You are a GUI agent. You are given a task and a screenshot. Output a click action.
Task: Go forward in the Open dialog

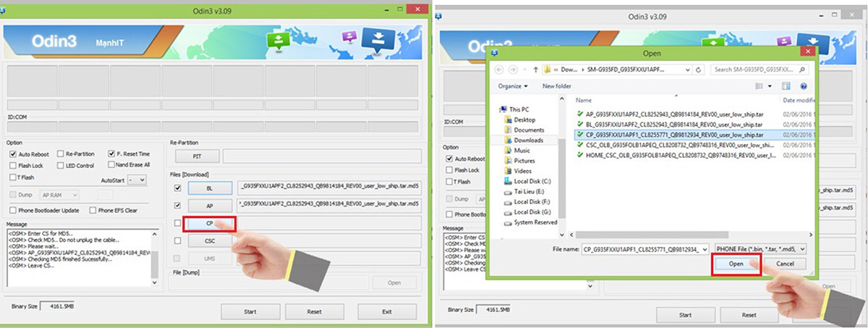[x=514, y=70]
